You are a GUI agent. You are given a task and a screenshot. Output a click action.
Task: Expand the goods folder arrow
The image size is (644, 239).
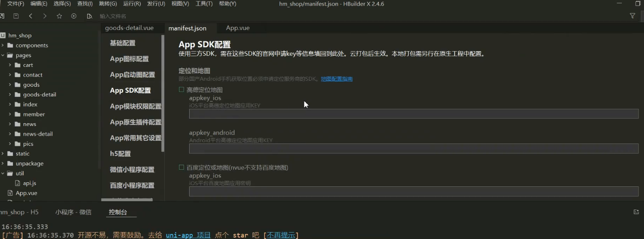pyautogui.click(x=10, y=85)
